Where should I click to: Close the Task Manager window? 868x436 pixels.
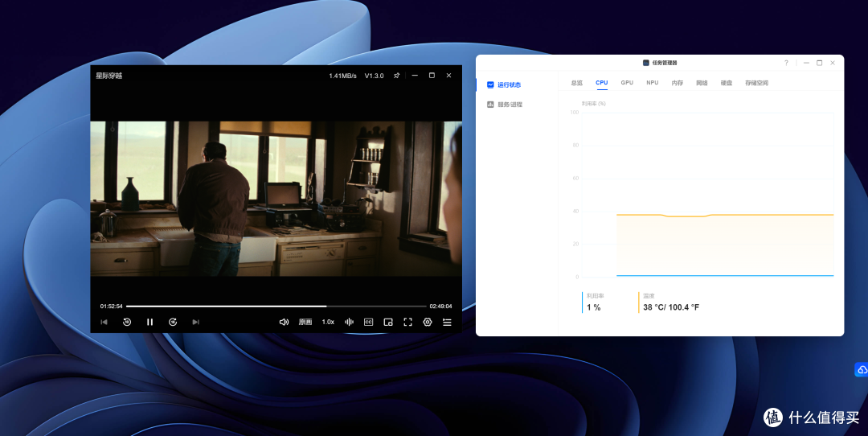coord(833,63)
